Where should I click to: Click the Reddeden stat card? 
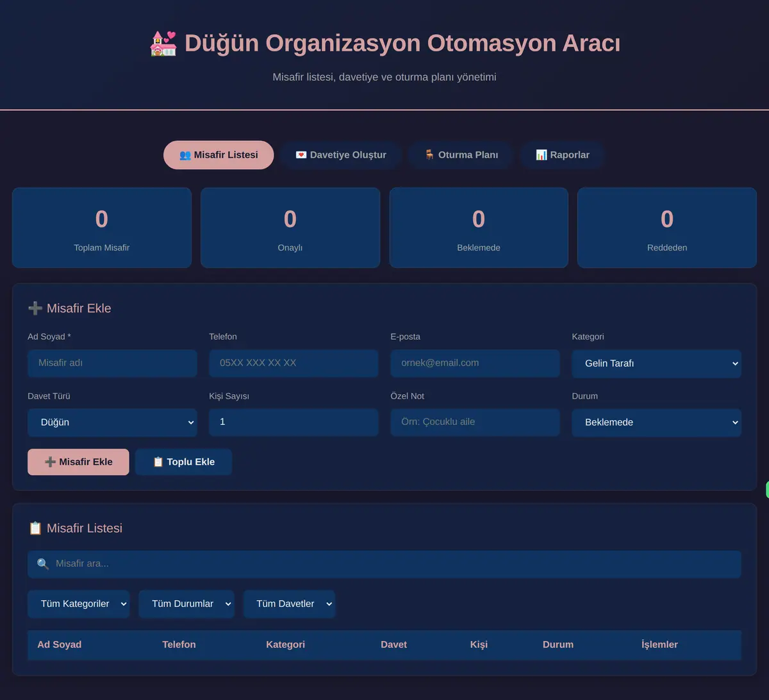667,228
